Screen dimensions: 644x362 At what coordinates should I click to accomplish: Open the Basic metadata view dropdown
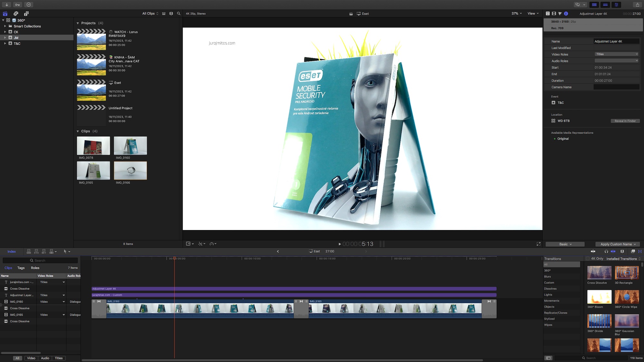pyautogui.click(x=565, y=244)
